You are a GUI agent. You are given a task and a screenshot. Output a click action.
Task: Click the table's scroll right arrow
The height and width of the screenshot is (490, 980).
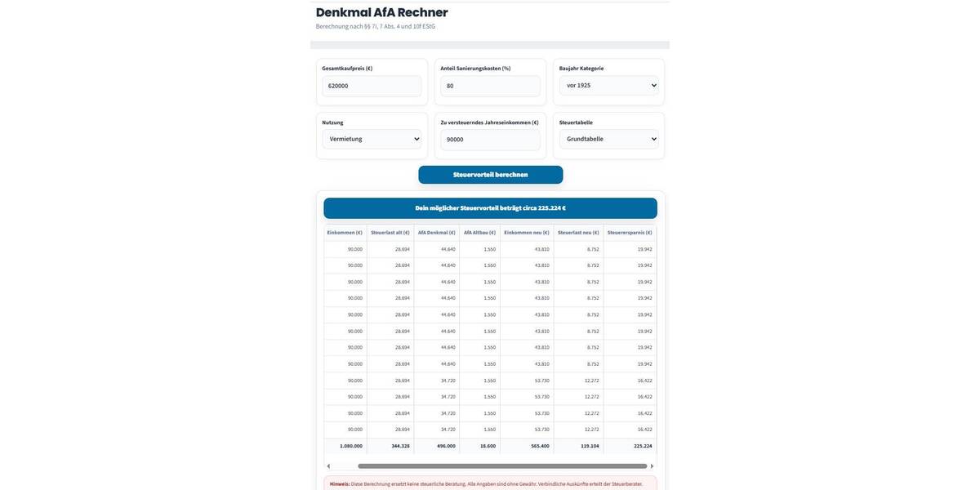[652, 466]
